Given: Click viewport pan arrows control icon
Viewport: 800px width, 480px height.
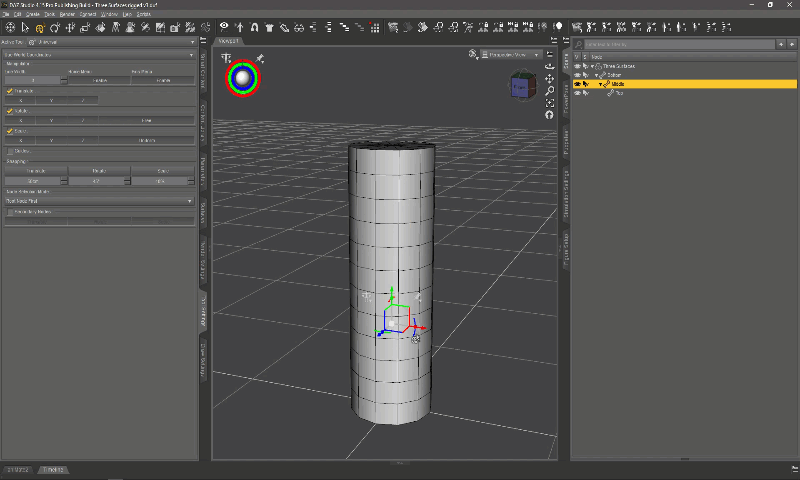Looking at the screenshot, I should pos(549,79).
